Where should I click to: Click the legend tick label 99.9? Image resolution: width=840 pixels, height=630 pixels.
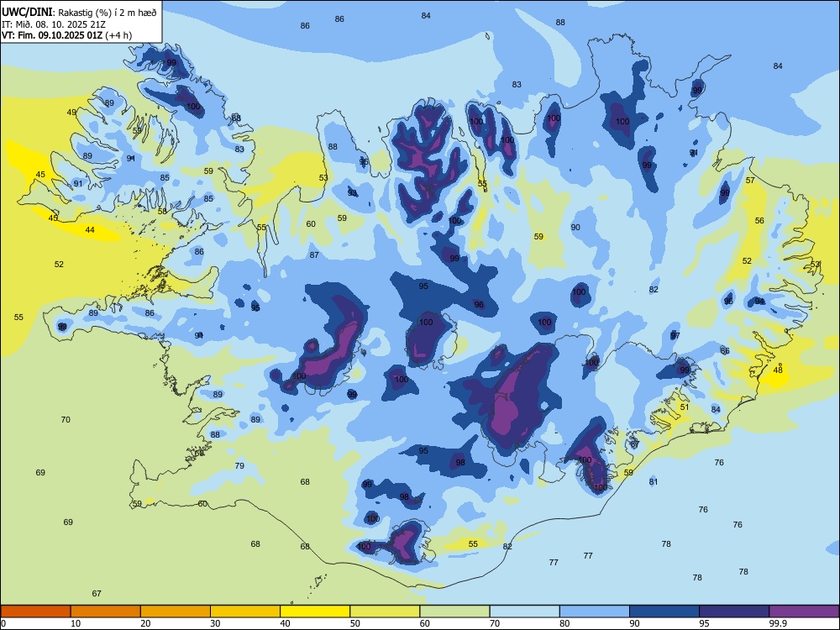click(777, 623)
